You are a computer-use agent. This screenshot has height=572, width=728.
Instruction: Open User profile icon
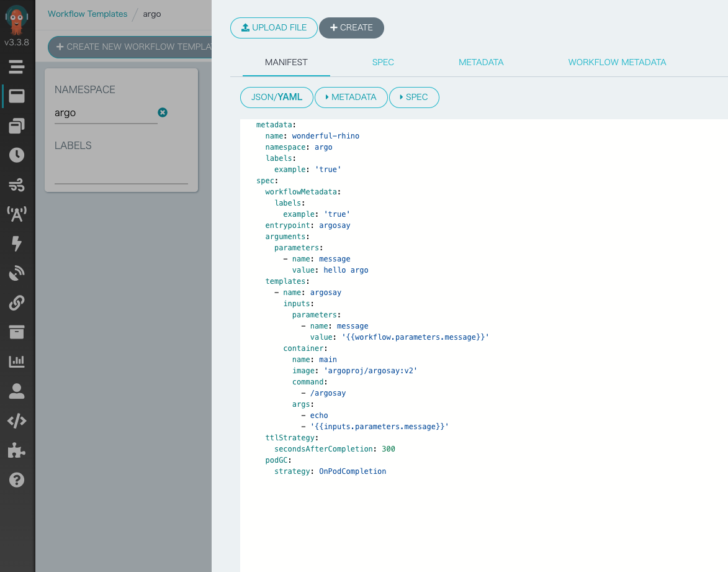tap(17, 391)
